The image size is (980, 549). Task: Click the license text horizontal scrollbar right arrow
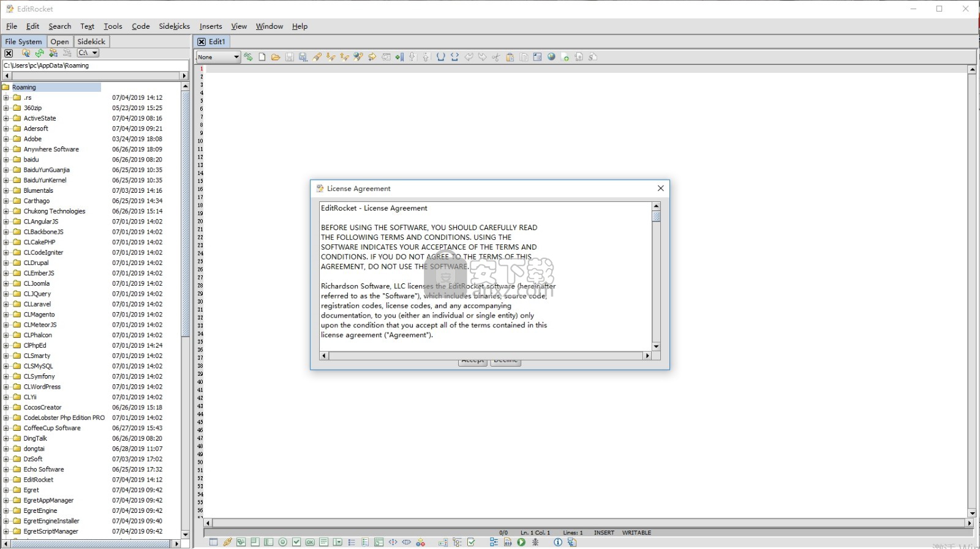tap(647, 356)
